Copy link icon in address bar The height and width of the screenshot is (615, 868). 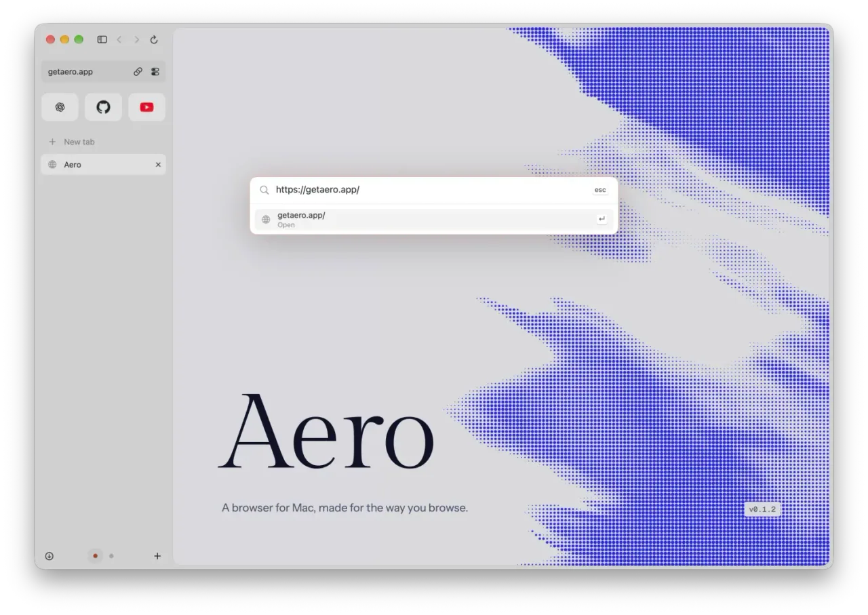(138, 71)
